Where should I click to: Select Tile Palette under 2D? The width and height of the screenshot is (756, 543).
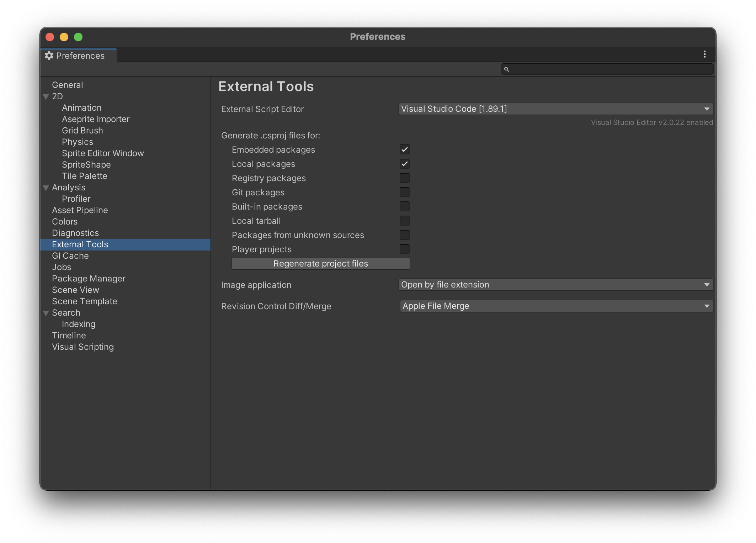(x=85, y=176)
